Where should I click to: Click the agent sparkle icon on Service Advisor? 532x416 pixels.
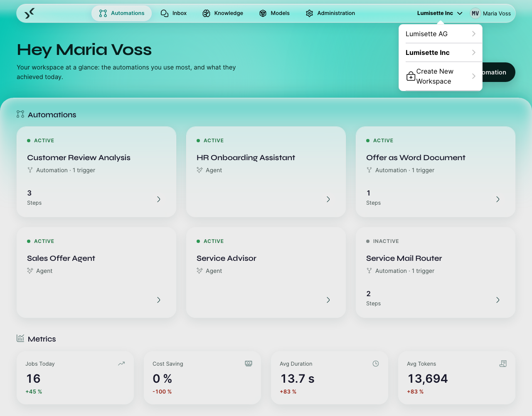(199, 271)
